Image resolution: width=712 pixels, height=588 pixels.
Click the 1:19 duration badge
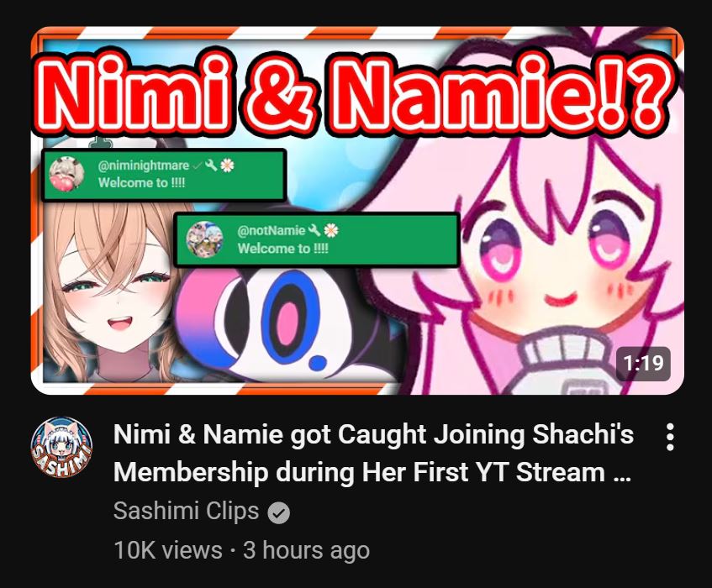pyautogui.click(x=643, y=363)
